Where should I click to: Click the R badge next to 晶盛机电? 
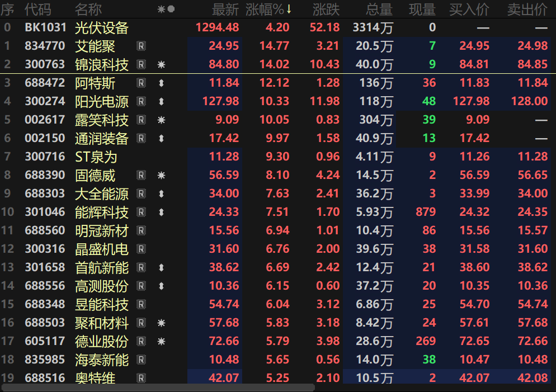coord(141,249)
